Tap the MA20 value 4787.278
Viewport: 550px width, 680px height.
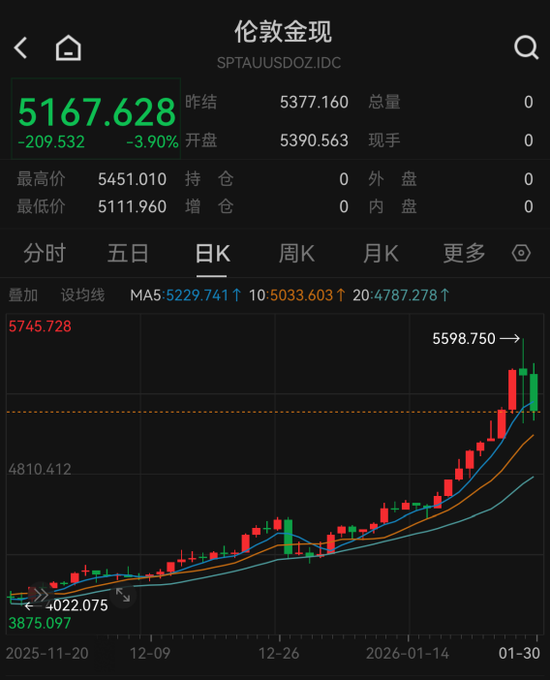click(x=406, y=295)
